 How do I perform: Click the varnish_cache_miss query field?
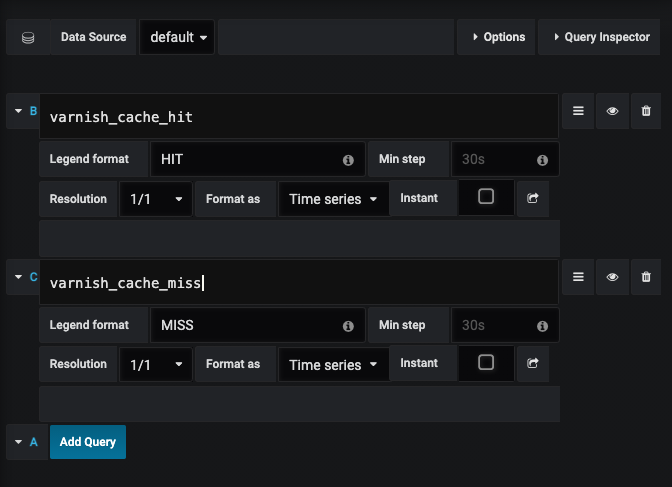pos(299,283)
